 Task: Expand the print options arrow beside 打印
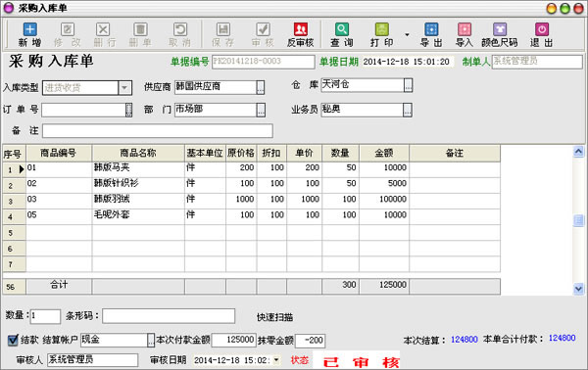(407, 35)
